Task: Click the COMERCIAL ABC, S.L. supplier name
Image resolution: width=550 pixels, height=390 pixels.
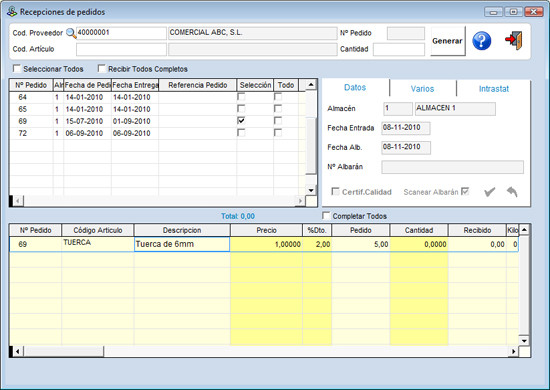Action: click(x=253, y=33)
